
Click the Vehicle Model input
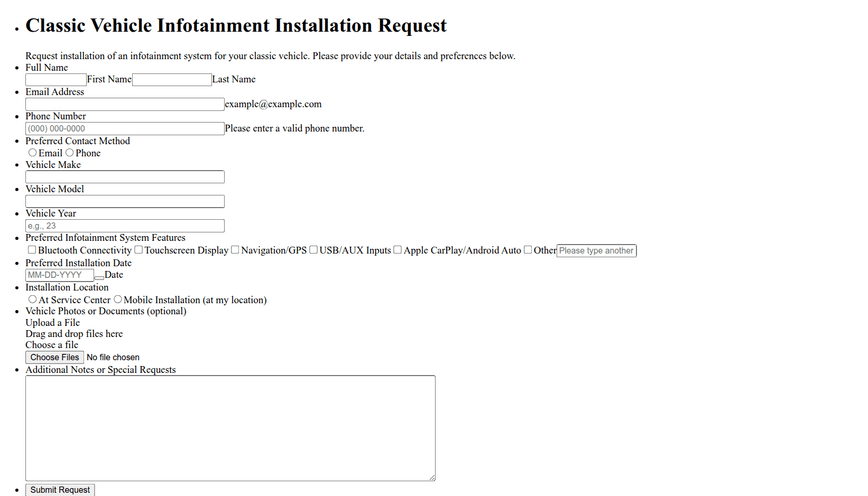tap(125, 201)
